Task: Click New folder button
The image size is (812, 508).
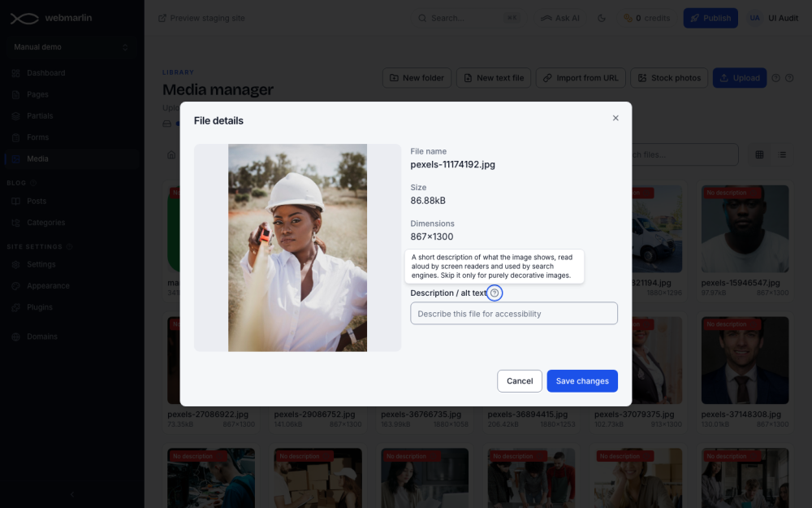Action: pyautogui.click(x=417, y=78)
